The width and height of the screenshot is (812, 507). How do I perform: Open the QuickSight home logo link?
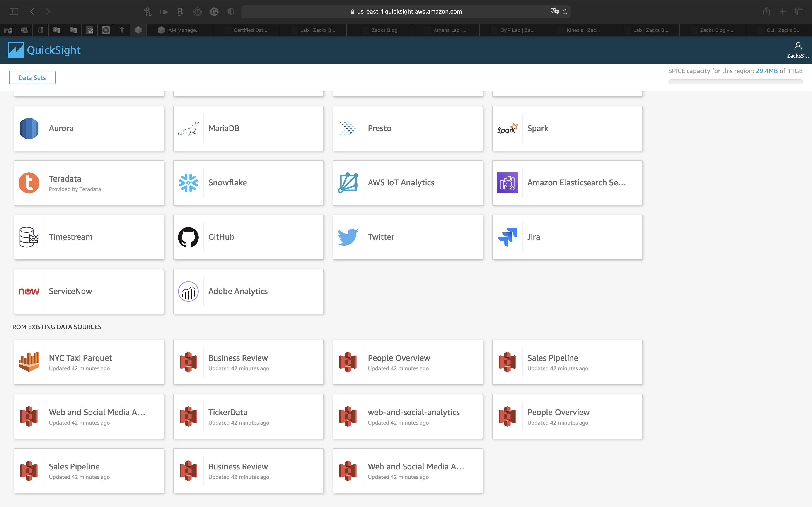[44, 50]
